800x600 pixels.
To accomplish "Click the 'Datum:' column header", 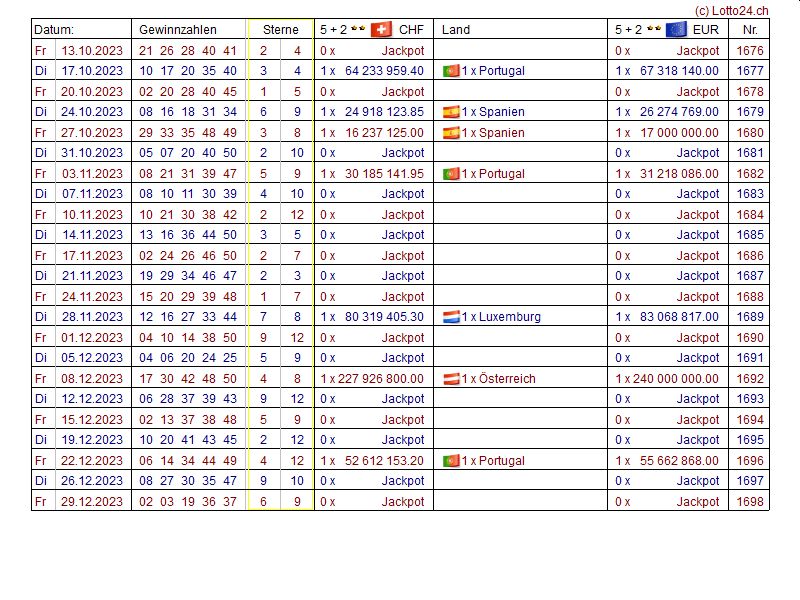I will coord(54,30).
